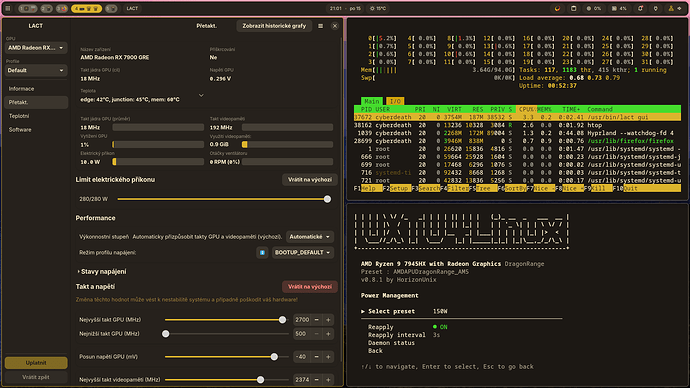
Task: Click F6 SortBy in htop
Action: pyautogui.click(x=511, y=188)
